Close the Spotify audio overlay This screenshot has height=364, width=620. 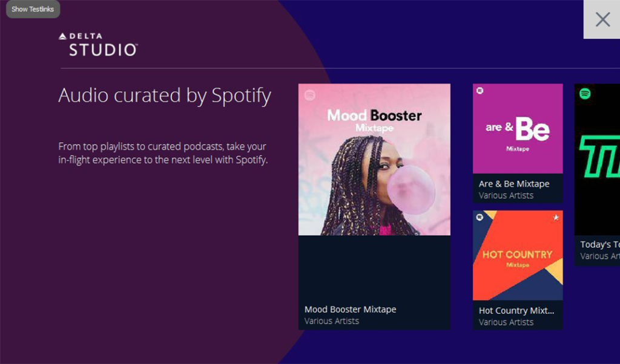pos(602,19)
